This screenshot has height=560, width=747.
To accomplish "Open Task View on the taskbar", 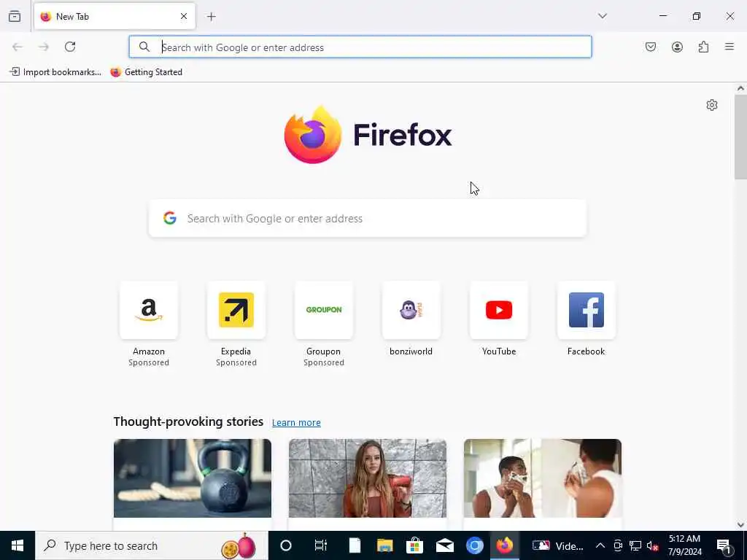I will [321, 545].
